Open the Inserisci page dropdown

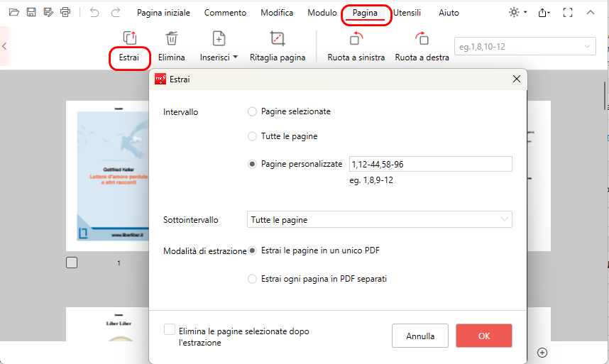point(219,47)
